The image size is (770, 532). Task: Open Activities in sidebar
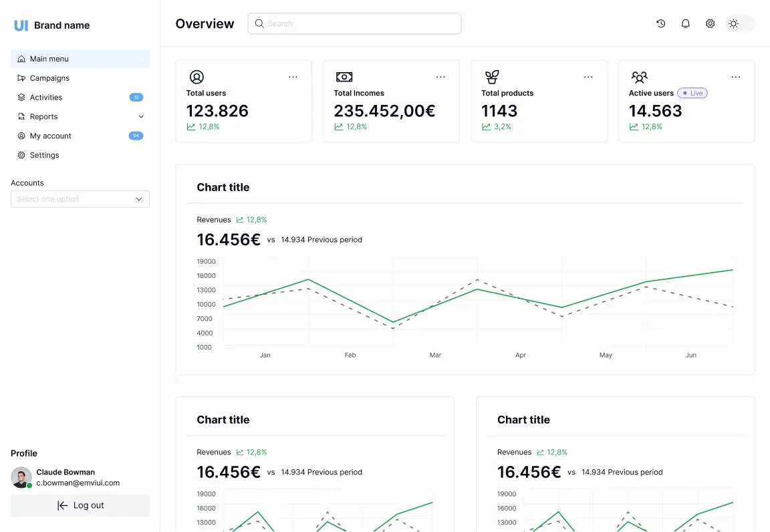tap(80, 98)
